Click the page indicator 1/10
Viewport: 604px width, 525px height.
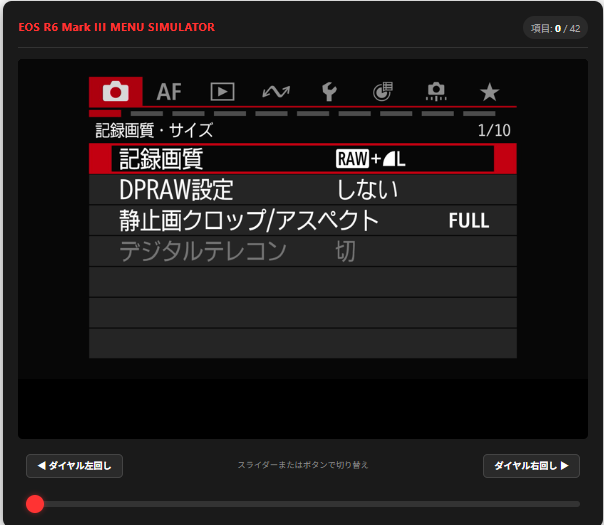(x=494, y=130)
